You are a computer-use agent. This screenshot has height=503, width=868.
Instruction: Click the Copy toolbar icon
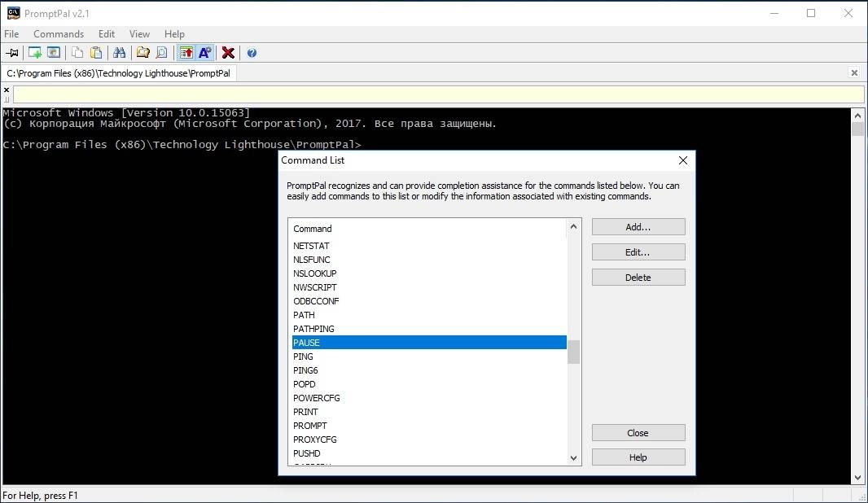point(77,53)
